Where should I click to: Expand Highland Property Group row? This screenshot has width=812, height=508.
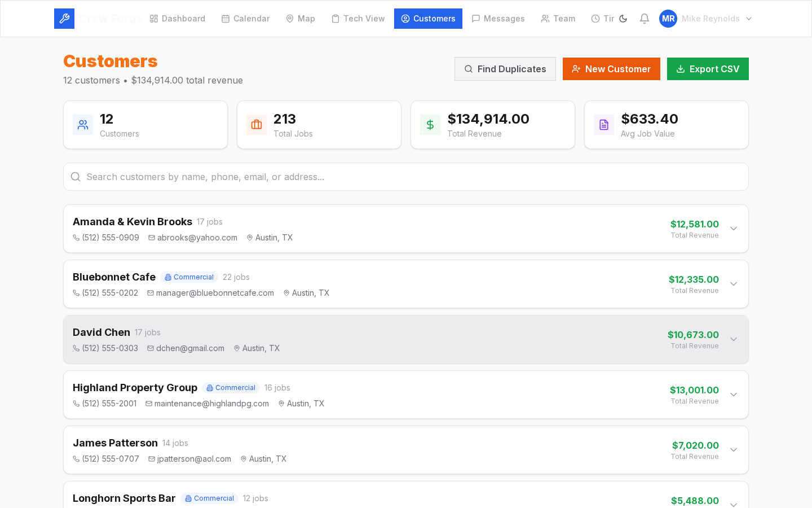coord(734,395)
